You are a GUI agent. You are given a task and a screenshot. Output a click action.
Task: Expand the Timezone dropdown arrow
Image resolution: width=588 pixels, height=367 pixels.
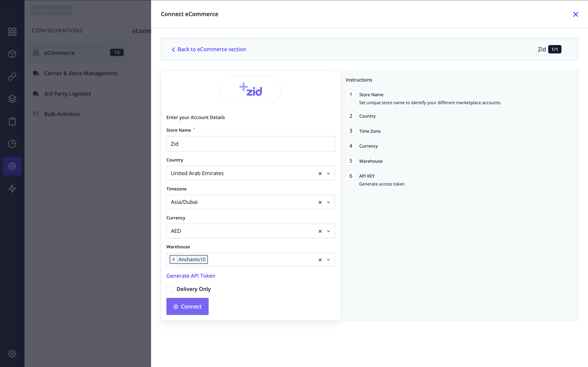pos(329,202)
